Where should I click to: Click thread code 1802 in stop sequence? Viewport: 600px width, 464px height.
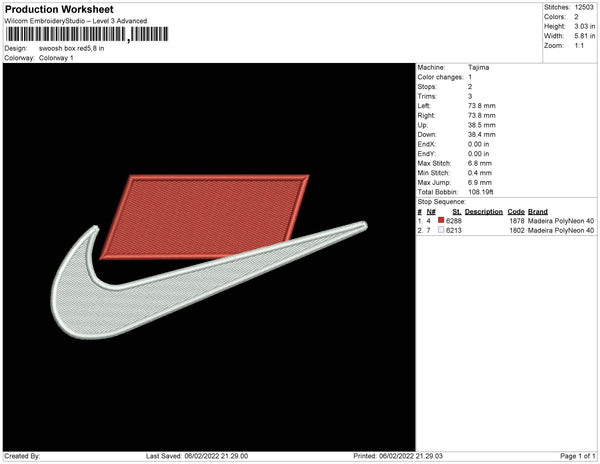tap(517, 231)
